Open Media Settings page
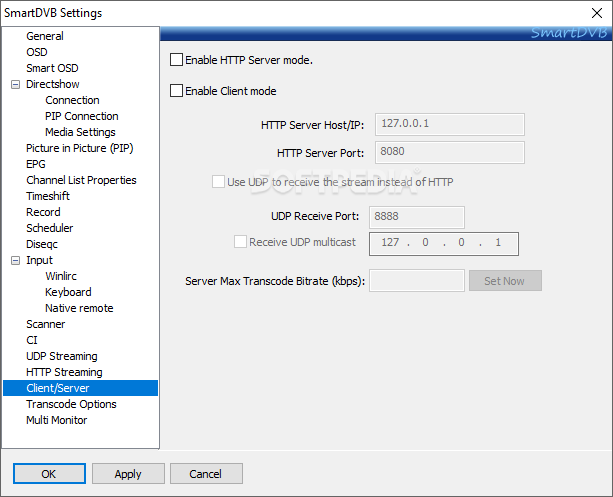This screenshot has height=497, width=613. coord(80,132)
